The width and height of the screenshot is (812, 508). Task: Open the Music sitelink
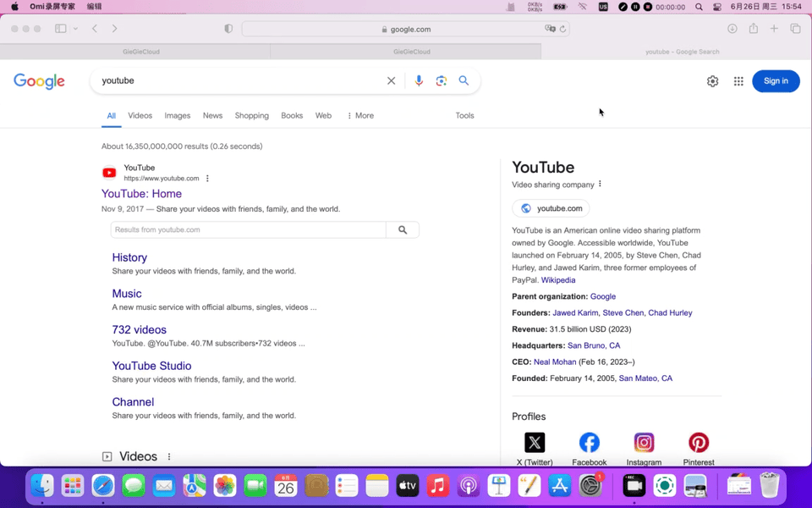pos(127,294)
